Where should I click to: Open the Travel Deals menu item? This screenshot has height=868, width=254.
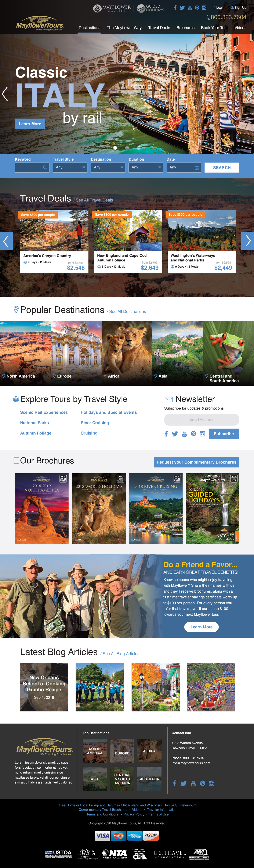point(159,28)
